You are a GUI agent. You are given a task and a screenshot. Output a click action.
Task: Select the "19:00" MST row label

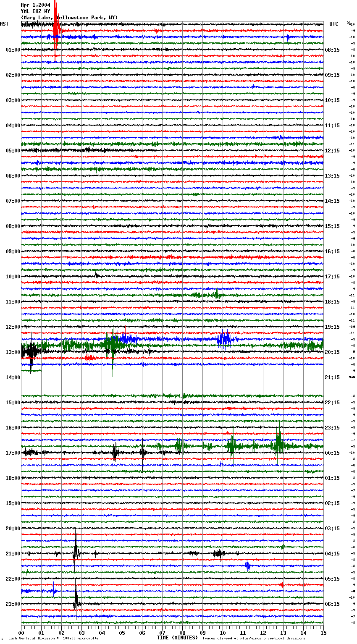click(13, 503)
